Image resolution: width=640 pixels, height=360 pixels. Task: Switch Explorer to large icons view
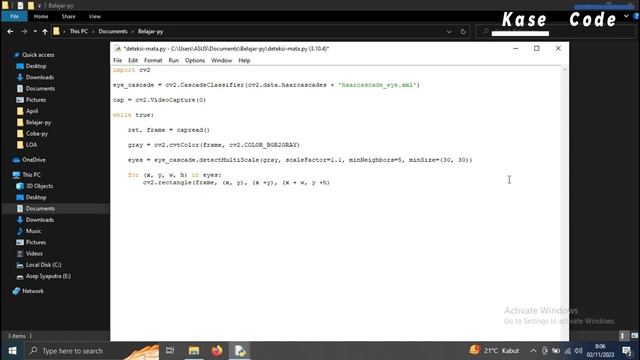tap(634, 336)
